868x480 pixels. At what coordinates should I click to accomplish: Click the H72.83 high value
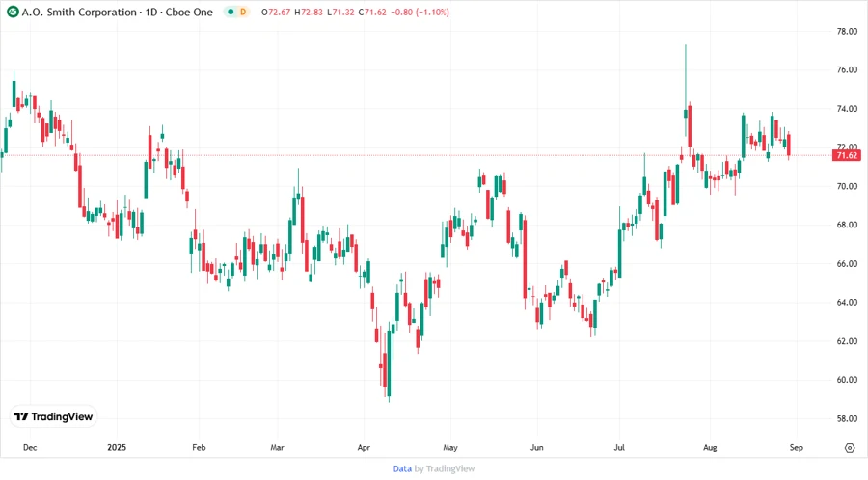309,12
